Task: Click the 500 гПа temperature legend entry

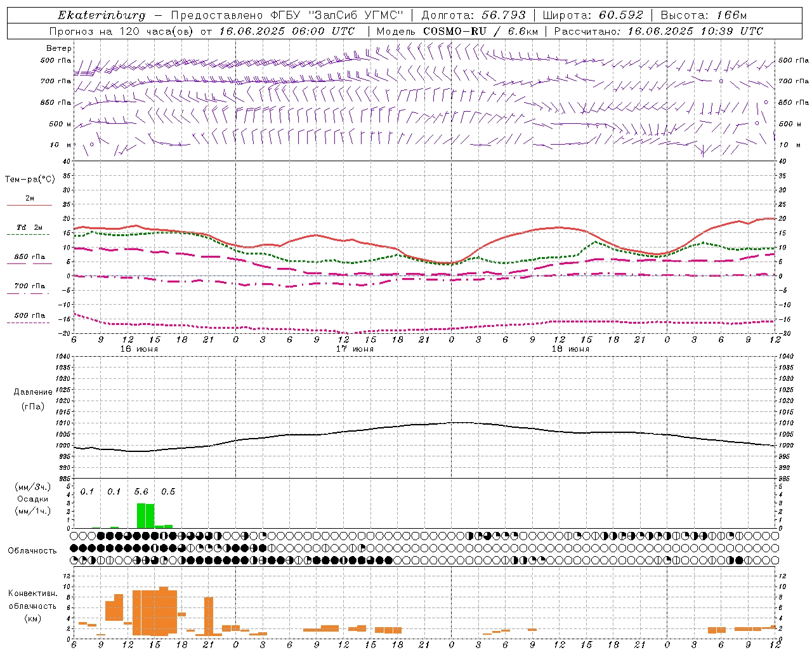Action: point(30,315)
